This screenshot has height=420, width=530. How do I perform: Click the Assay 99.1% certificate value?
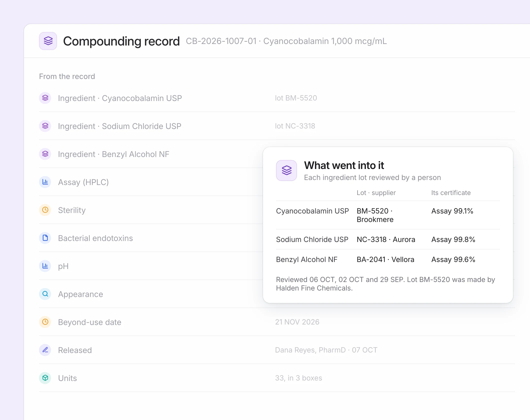tap(452, 211)
